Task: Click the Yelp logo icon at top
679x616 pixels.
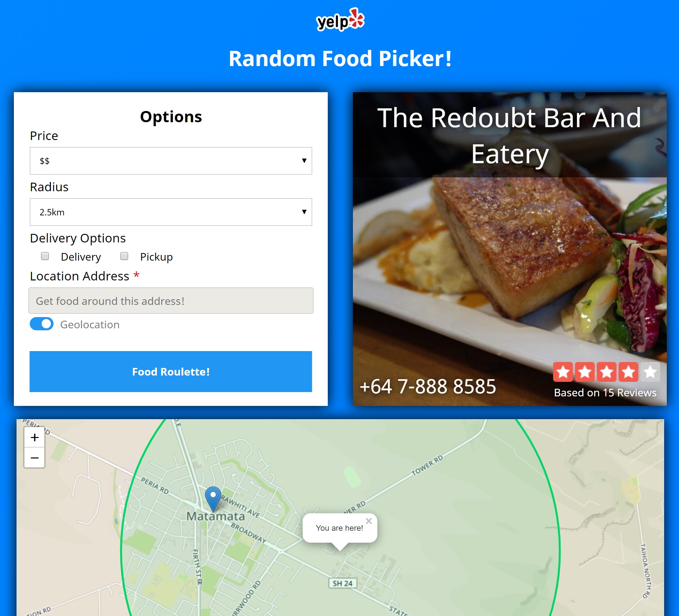Action: [340, 18]
